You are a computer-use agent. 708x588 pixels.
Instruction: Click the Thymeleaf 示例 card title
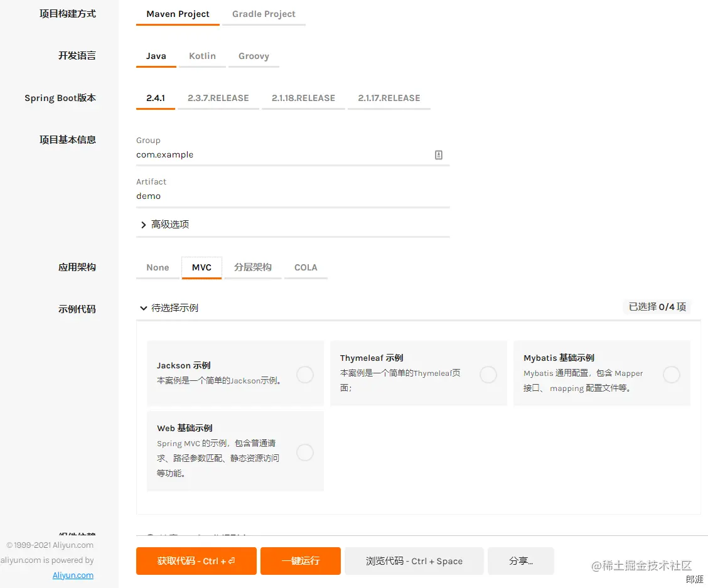pos(372,358)
